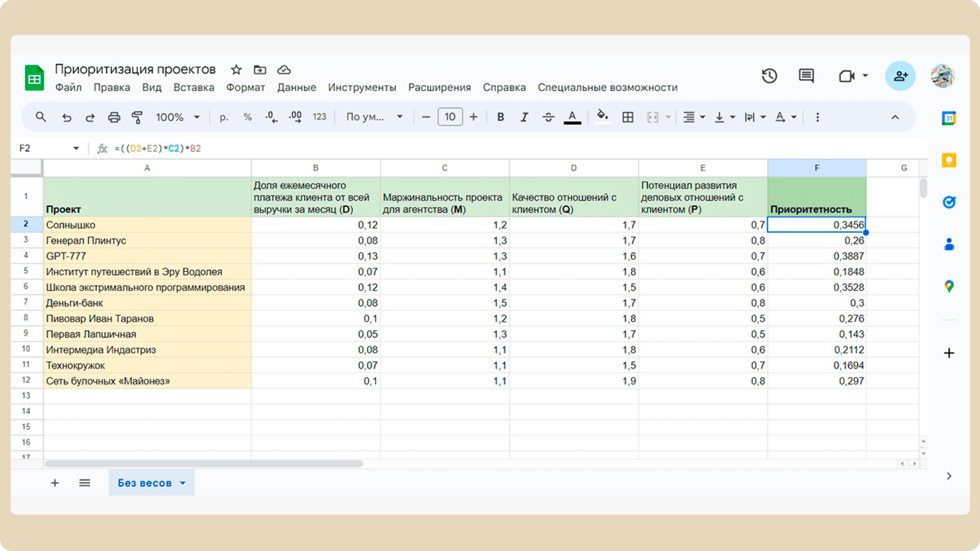Star the document Приоритизация проектов
The image size is (980, 551).
pyautogui.click(x=236, y=70)
